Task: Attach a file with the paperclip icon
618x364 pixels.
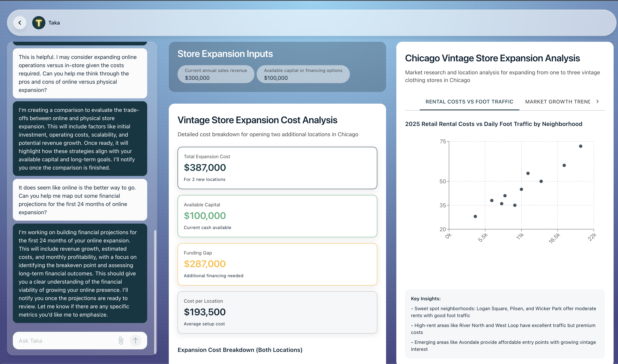Action: tap(121, 340)
